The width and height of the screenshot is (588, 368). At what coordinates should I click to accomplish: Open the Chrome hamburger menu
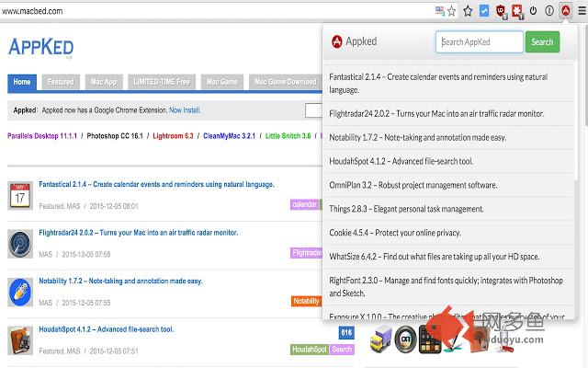click(x=581, y=11)
